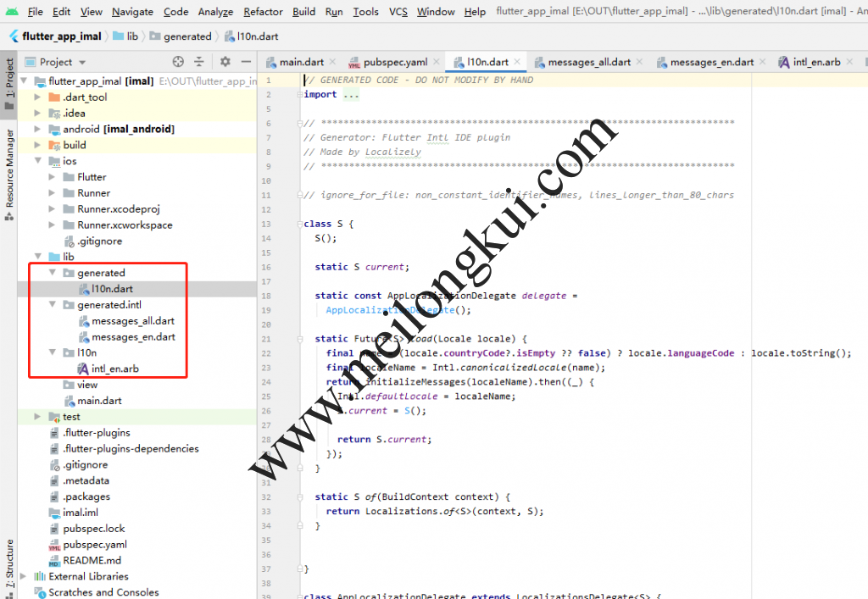Click lib in the breadcrumb bar
868x599 pixels.
point(131,36)
